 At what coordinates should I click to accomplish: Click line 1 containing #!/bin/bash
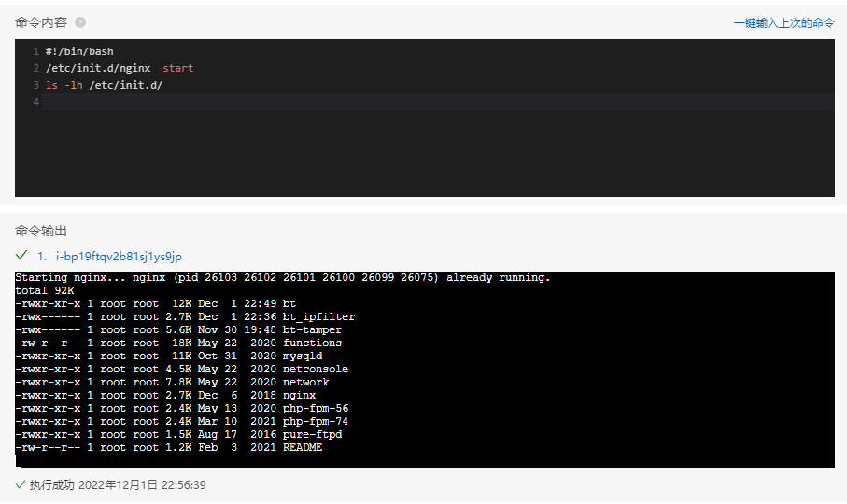tap(79, 52)
